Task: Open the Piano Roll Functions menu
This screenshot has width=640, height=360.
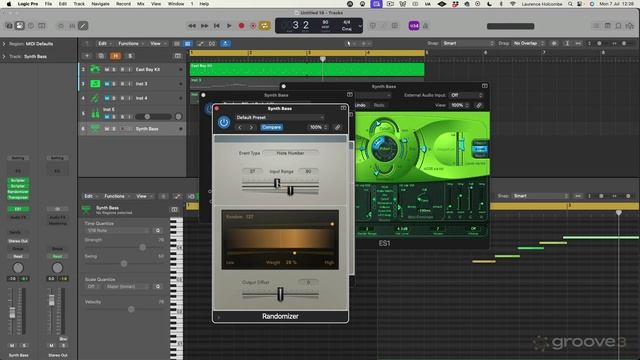Action: (x=116, y=196)
